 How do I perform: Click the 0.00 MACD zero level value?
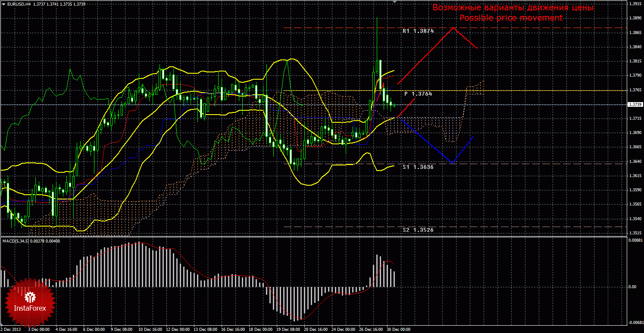pos(633,286)
